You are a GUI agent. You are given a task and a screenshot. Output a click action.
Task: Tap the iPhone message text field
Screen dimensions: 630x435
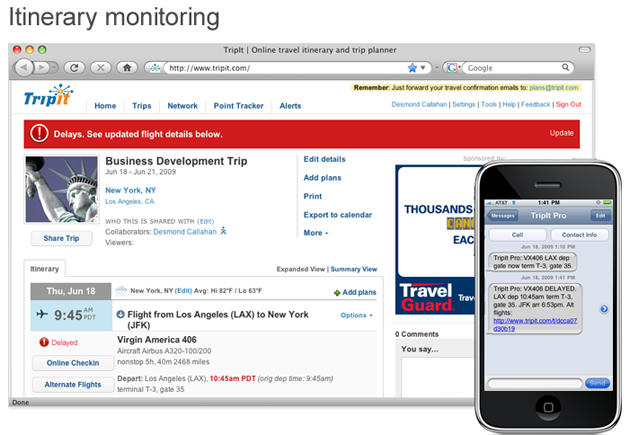(535, 383)
